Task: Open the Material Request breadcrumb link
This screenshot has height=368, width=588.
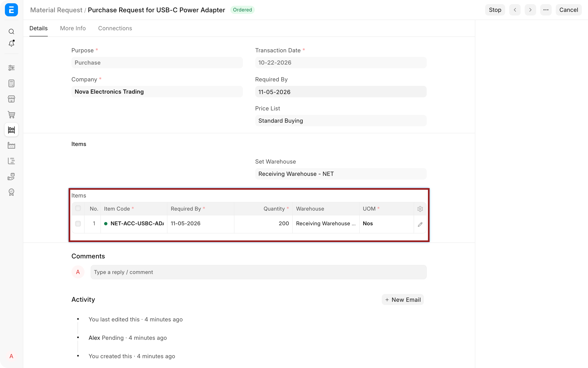Action: tap(56, 10)
